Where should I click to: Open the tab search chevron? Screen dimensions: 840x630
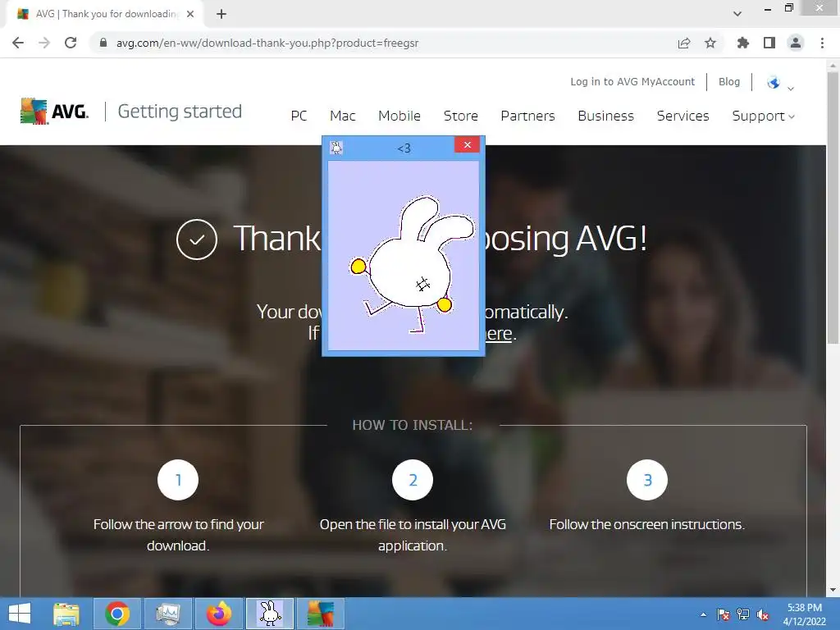(x=737, y=13)
